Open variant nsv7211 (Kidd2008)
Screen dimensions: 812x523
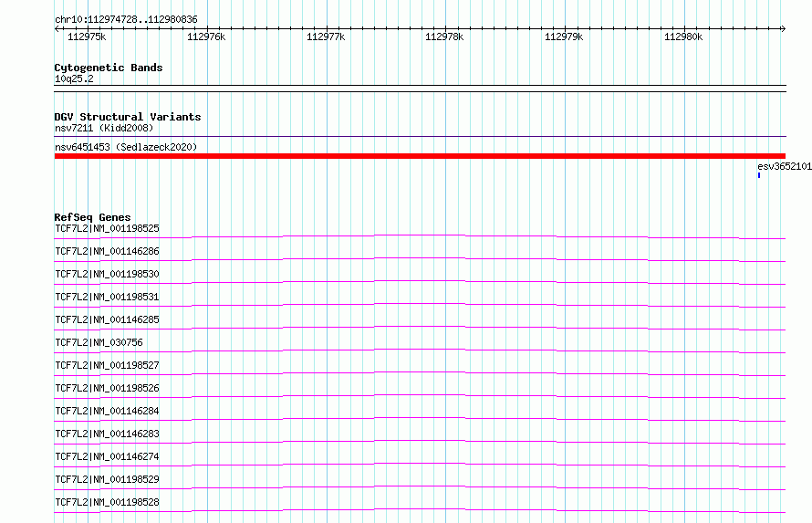click(104, 128)
